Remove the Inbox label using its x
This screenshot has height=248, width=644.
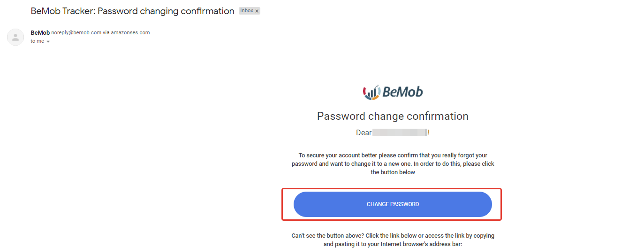click(x=257, y=11)
